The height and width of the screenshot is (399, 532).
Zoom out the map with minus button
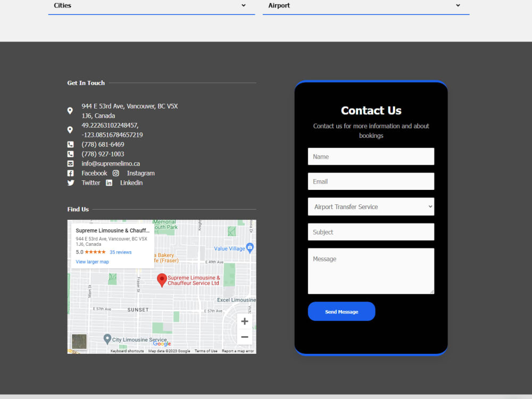pyautogui.click(x=245, y=337)
